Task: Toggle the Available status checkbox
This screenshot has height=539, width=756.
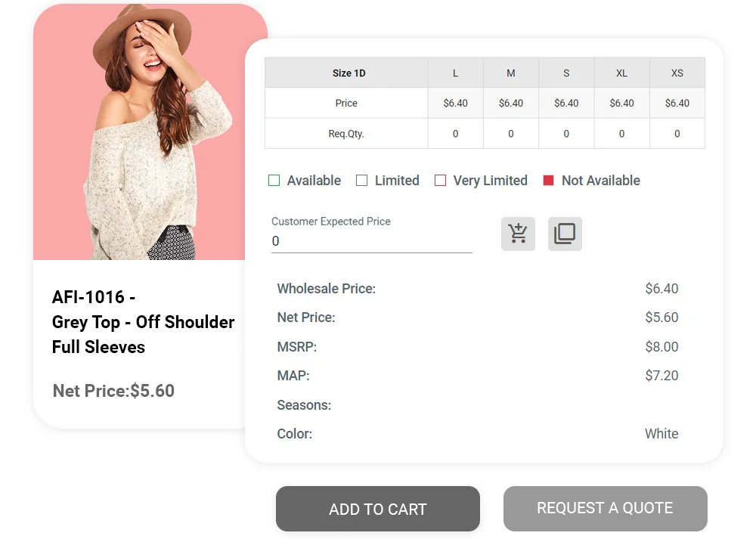Action: pos(274,181)
